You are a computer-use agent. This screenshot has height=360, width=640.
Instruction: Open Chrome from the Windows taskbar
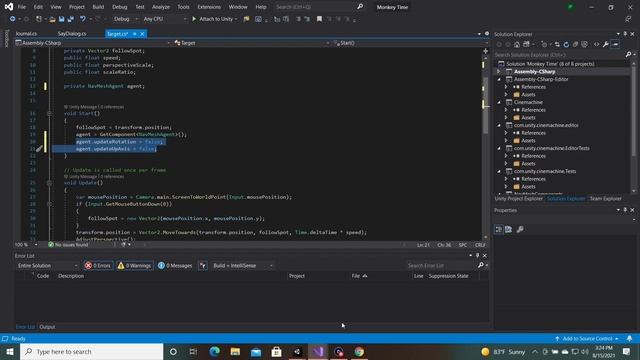point(359,351)
